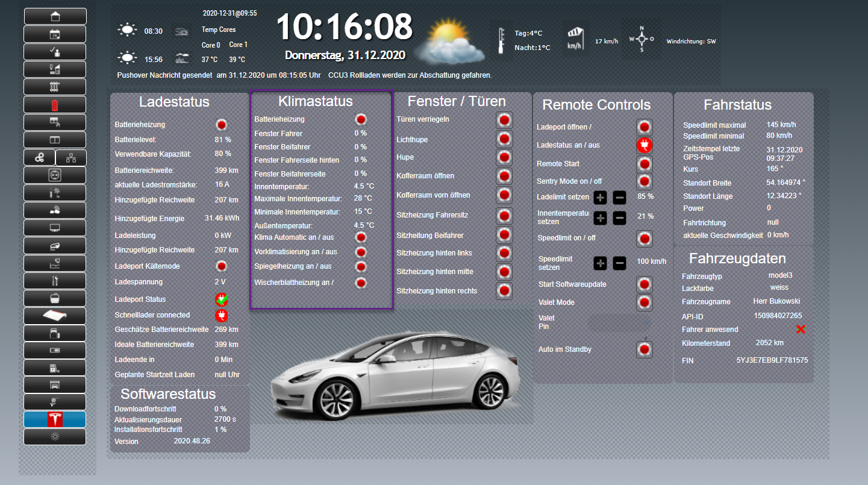Image resolution: width=868 pixels, height=485 pixels.
Task: Open the home page sidebar button
Action: (55, 16)
